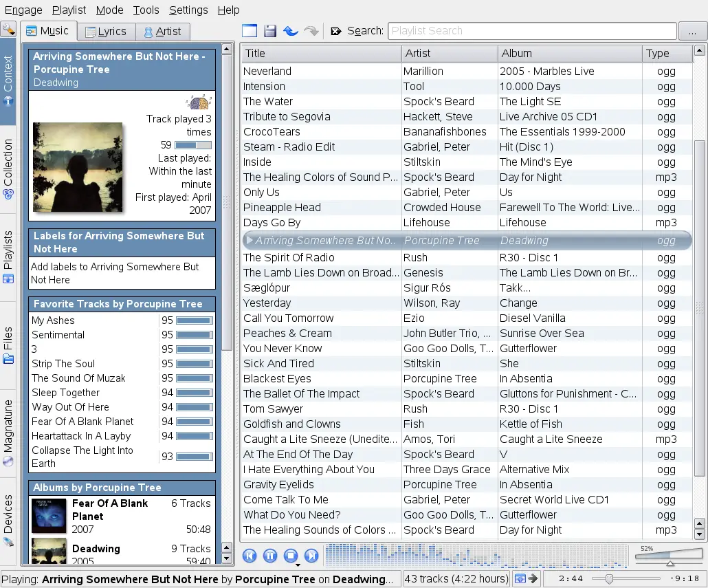The height and width of the screenshot is (588, 708).
Task: Switch to the Lyrics tab
Action: 105,31
